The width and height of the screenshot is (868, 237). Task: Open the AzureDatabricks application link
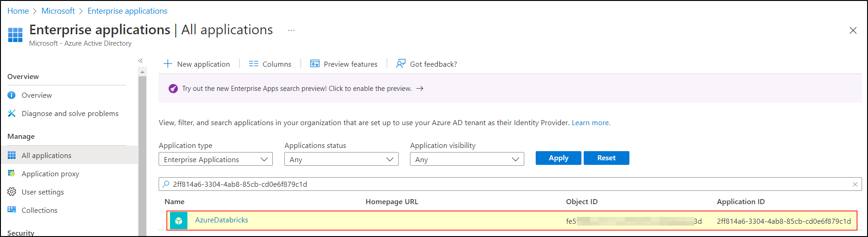pyautogui.click(x=222, y=220)
